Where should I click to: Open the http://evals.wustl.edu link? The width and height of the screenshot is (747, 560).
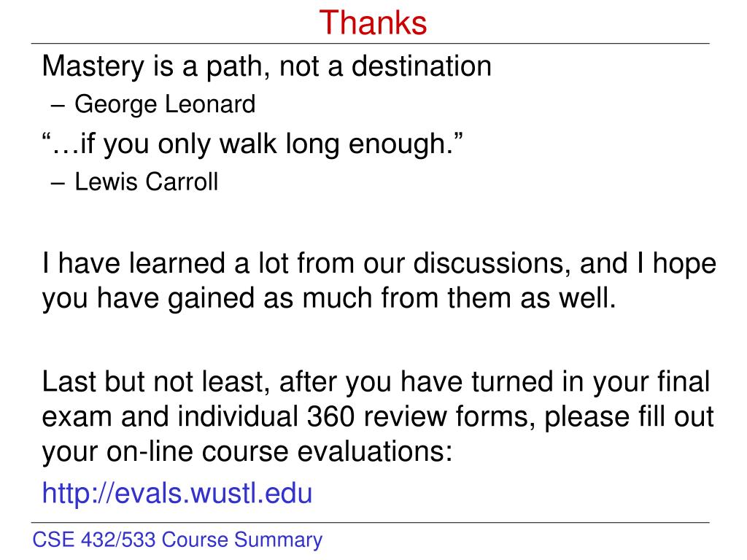(177, 493)
